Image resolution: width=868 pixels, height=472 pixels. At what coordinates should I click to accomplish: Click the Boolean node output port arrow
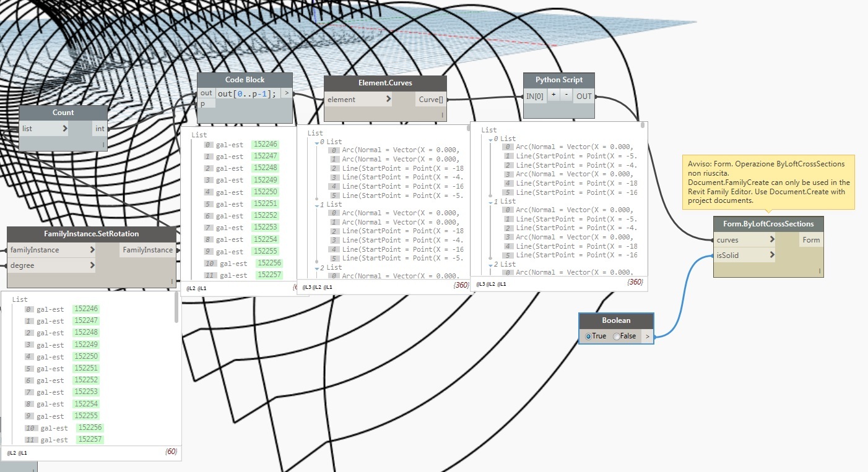(647, 336)
